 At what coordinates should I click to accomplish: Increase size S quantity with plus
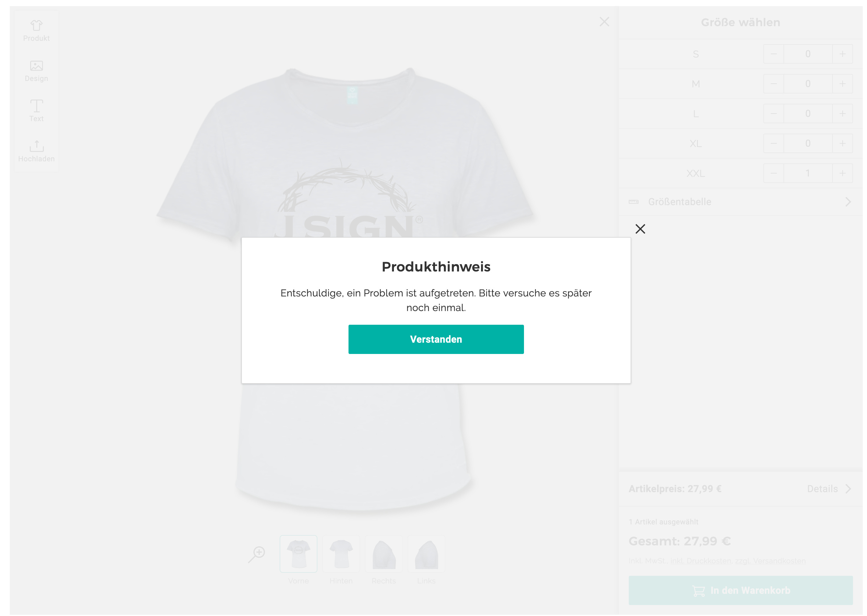point(842,54)
